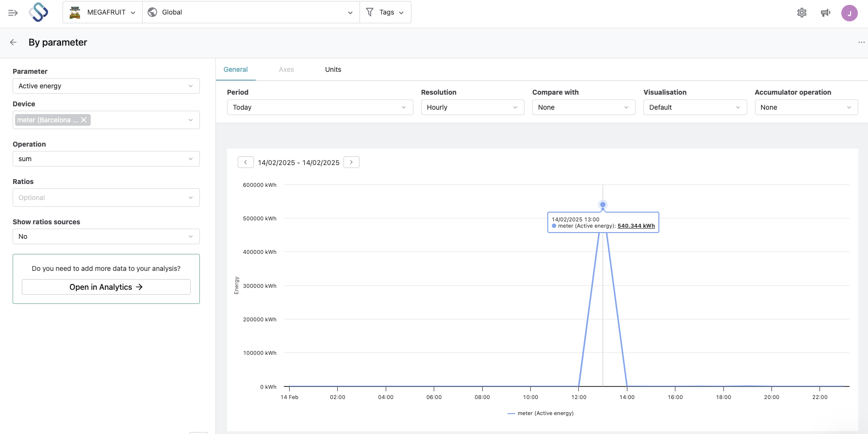Click the 600000 kWh y-axis label
The width and height of the screenshot is (868, 434).
[x=260, y=185]
